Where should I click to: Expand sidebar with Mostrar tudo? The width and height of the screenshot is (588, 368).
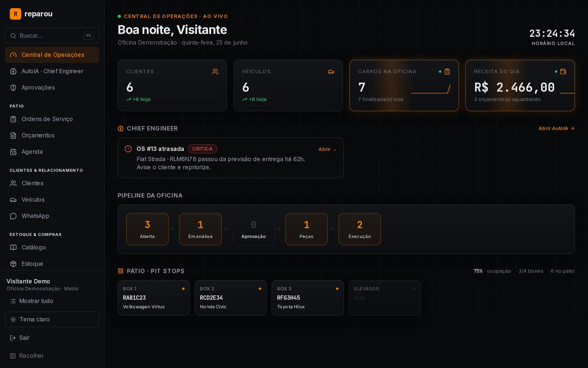pos(52,301)
